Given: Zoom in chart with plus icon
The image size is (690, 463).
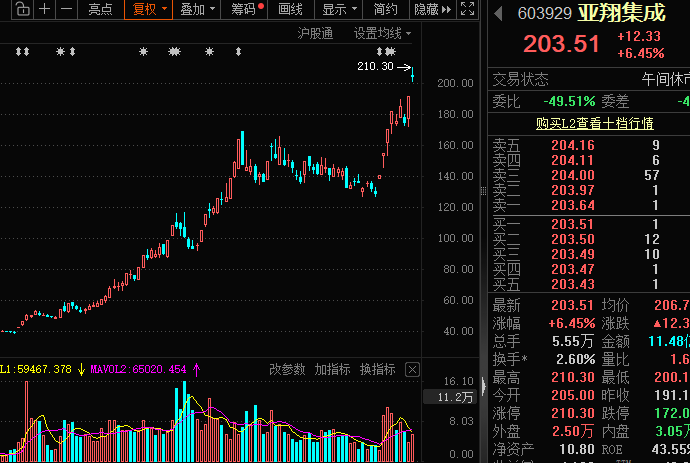Looking at the screenshot, I should click(45, 10).
